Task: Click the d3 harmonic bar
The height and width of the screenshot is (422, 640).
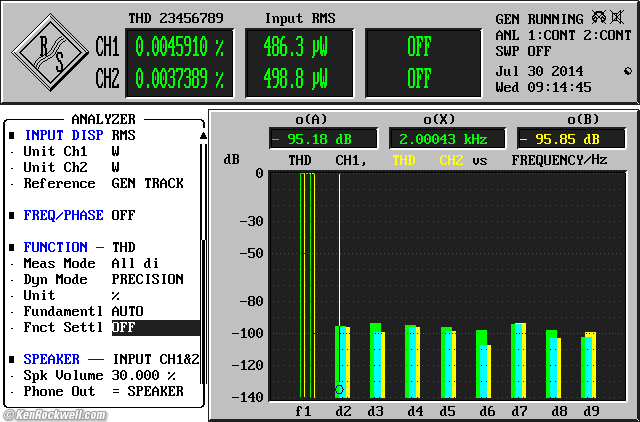Action: pos(378,360)
